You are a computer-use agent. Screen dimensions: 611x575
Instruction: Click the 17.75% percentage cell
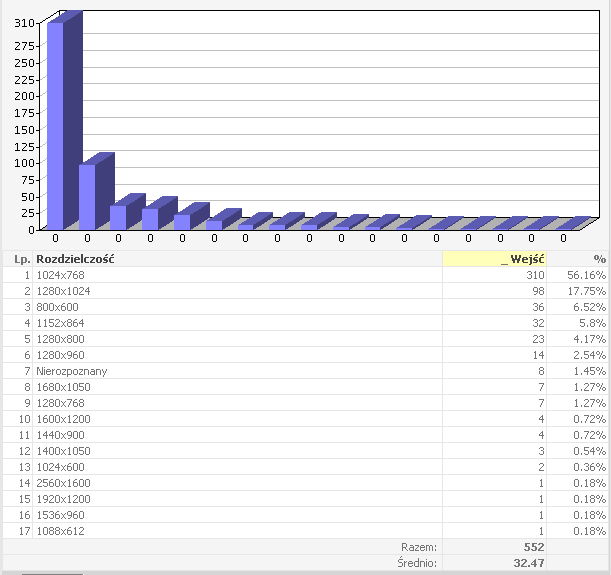[586, 291]
